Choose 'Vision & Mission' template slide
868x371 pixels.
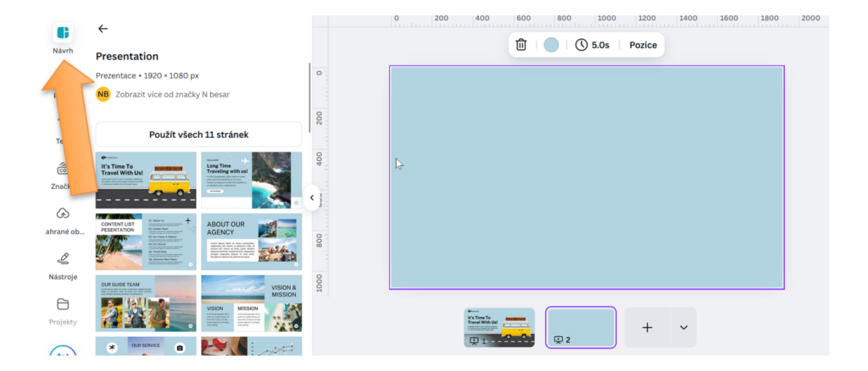[x=251, y=302]
